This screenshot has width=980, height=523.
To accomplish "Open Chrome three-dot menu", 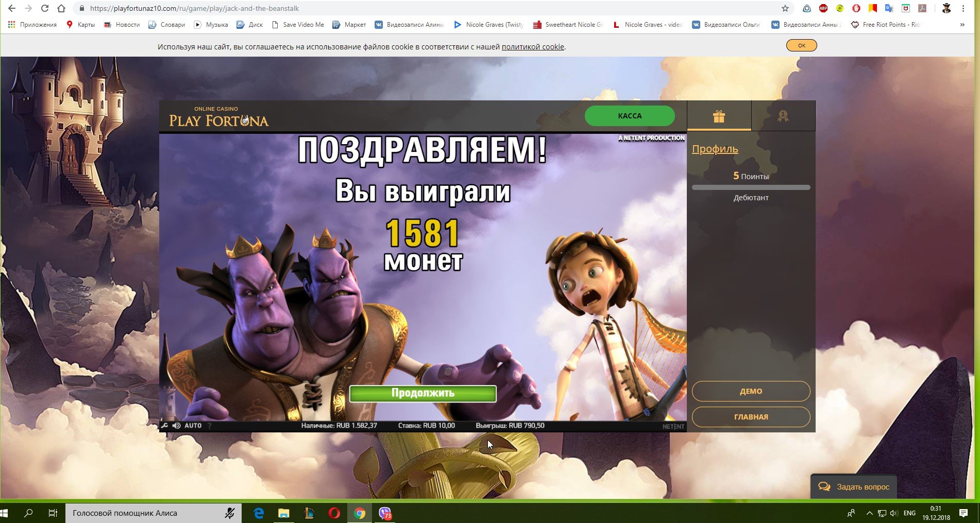I will (x=963, y=8).
